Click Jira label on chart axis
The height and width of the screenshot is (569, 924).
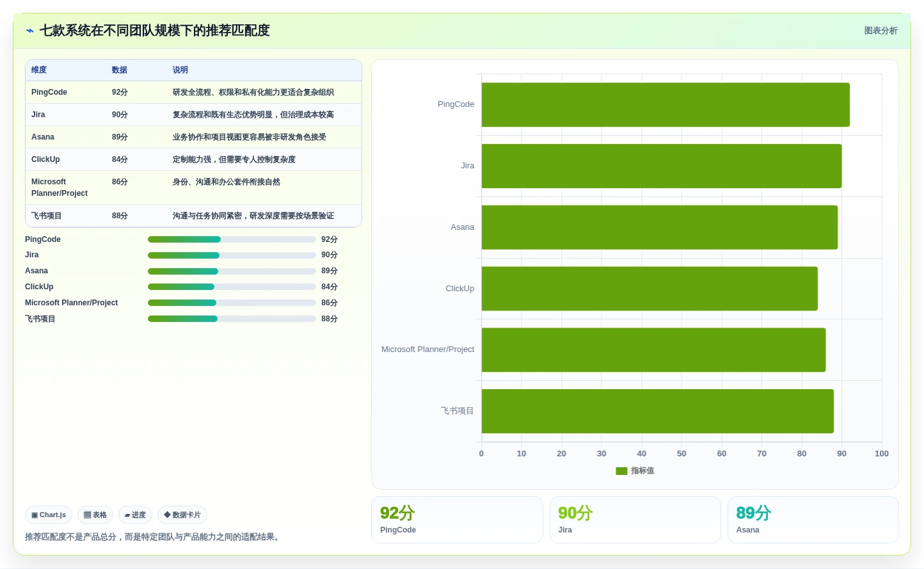tap(468, 166)
